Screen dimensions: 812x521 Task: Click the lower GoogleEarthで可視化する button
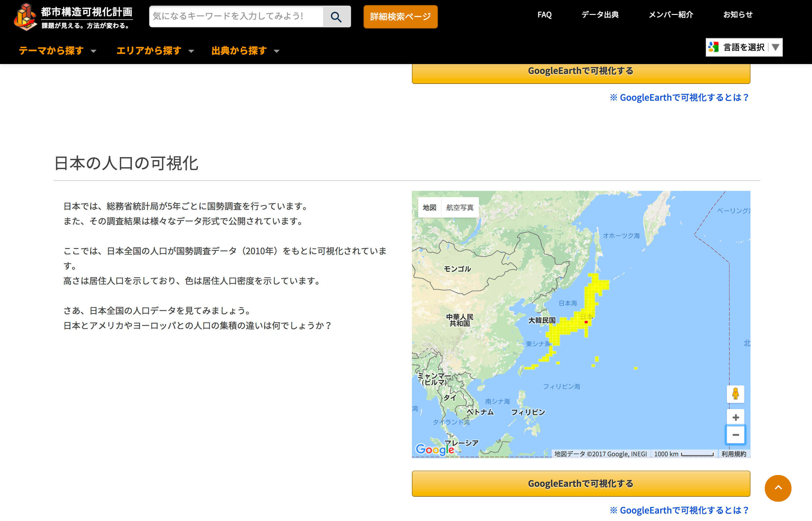pos(581,484)
